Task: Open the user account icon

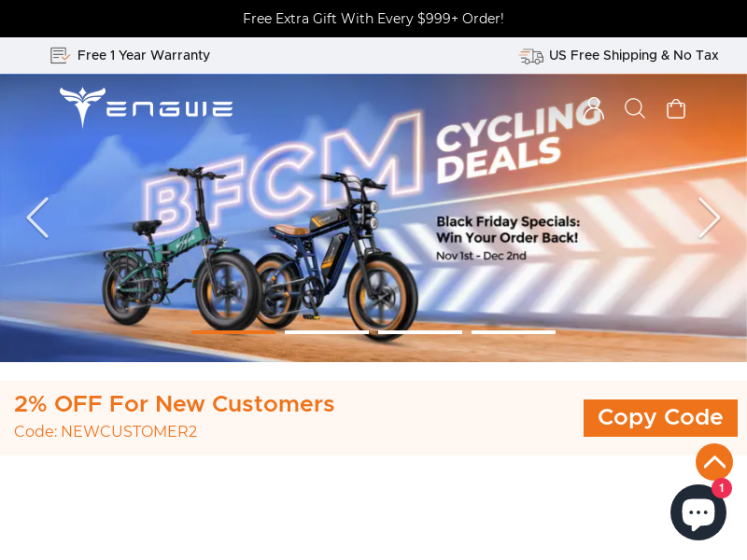Action: (x=594, y=108)
